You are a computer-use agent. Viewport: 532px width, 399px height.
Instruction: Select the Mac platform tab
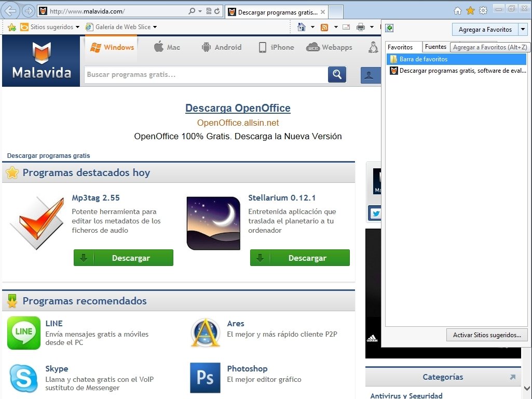click(x=167, y=47)
